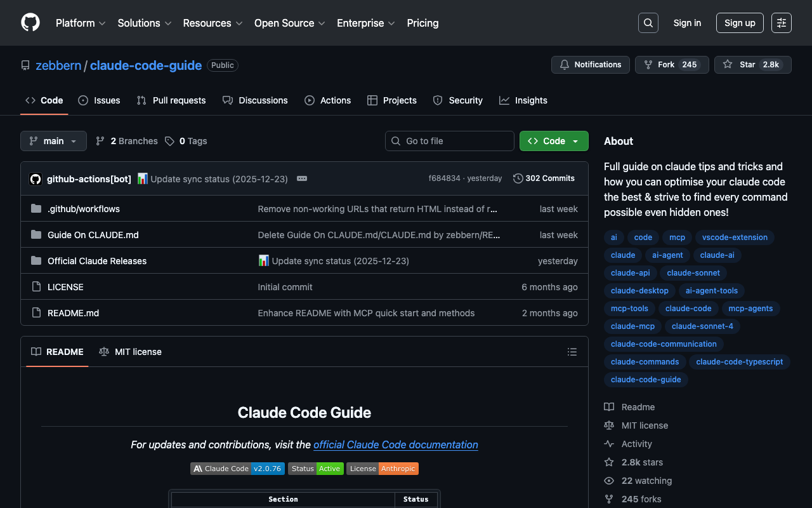Open the .github/workflows folder
This screenshot has width=812, height=508.
pyautogui.click(x=83, y=209)
